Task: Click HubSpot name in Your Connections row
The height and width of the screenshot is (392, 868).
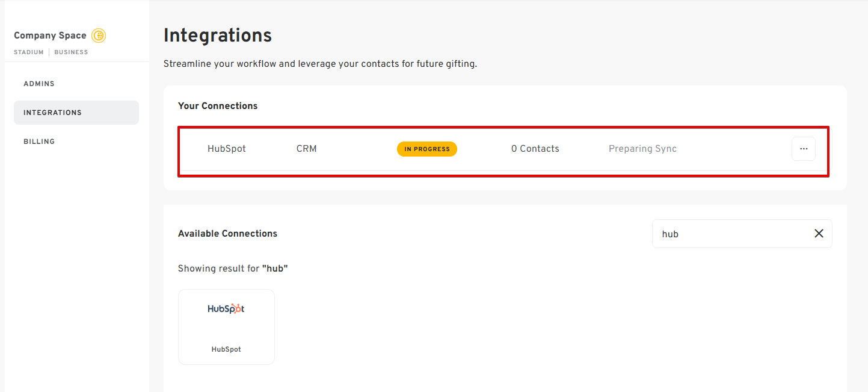Action: [227, 149]
